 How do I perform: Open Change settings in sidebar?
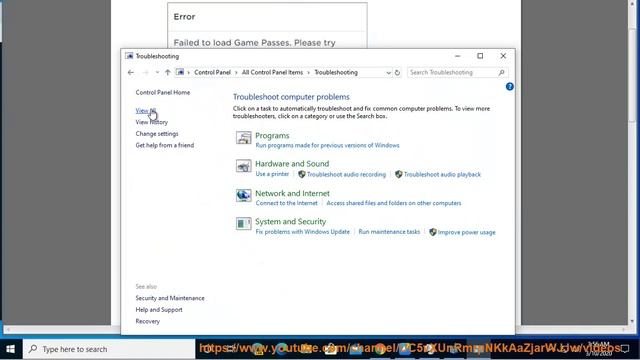point(157,133)
